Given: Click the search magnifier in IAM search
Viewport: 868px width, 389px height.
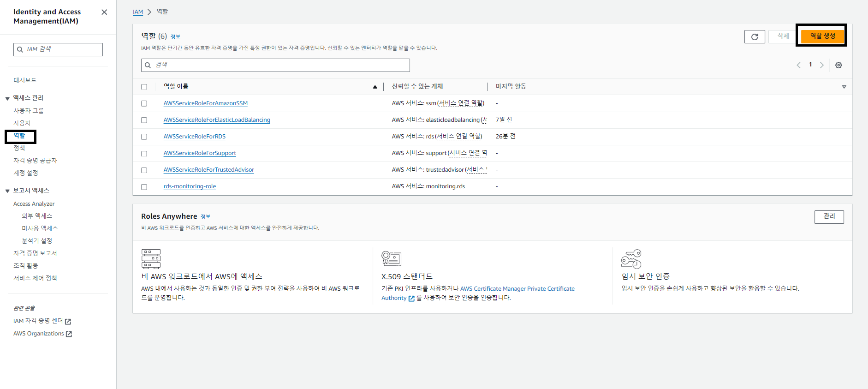Looking at the screenshot, I should (20, 49).
